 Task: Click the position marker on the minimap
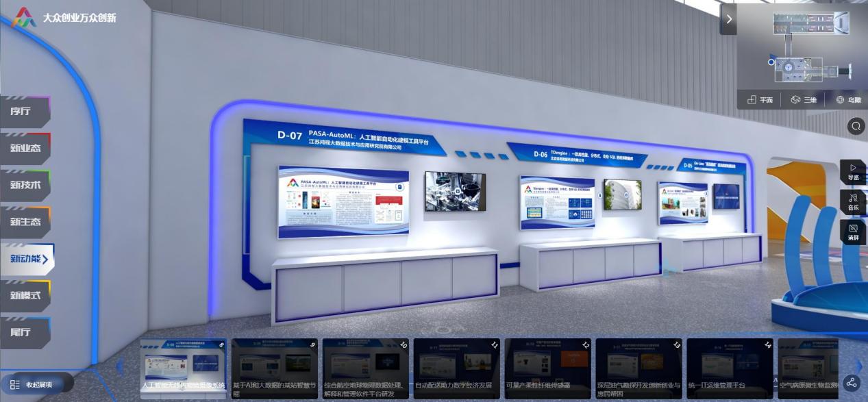coord(771,62)
